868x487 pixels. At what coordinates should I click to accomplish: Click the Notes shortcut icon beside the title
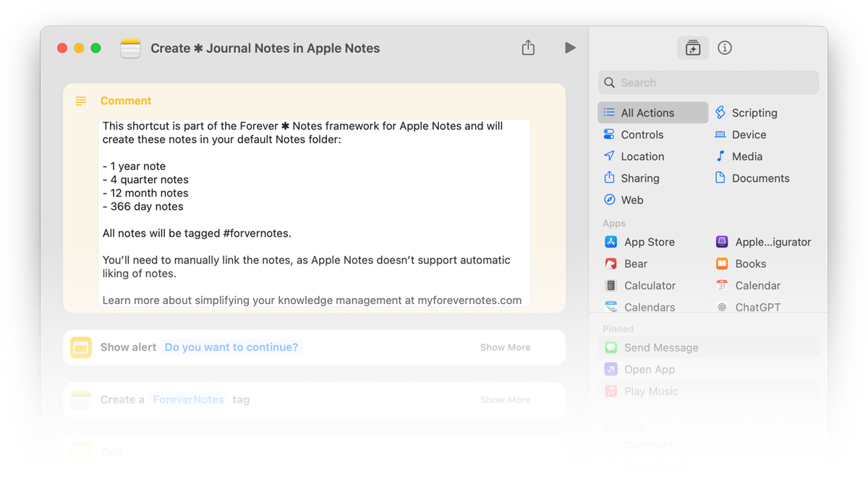130,48
